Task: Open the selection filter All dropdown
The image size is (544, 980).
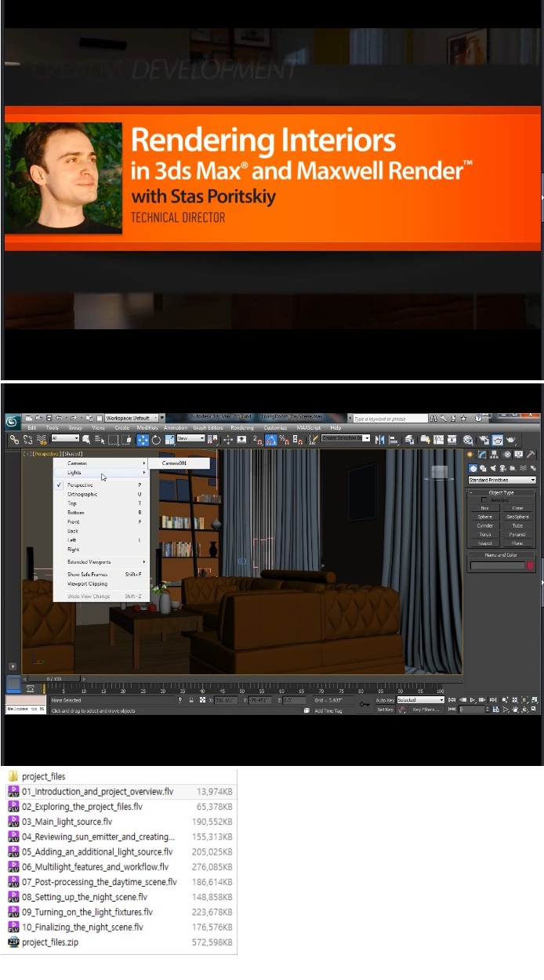Action: point(65,439)
